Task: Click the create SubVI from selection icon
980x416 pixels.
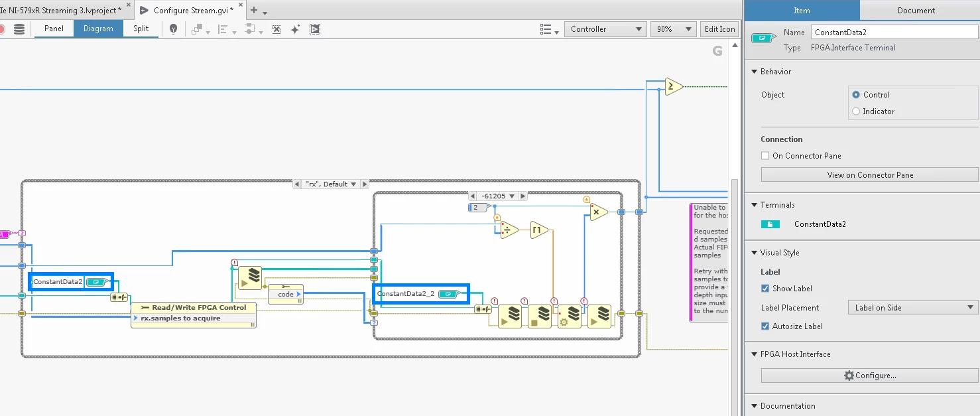Action: click(x=314, y=29)
